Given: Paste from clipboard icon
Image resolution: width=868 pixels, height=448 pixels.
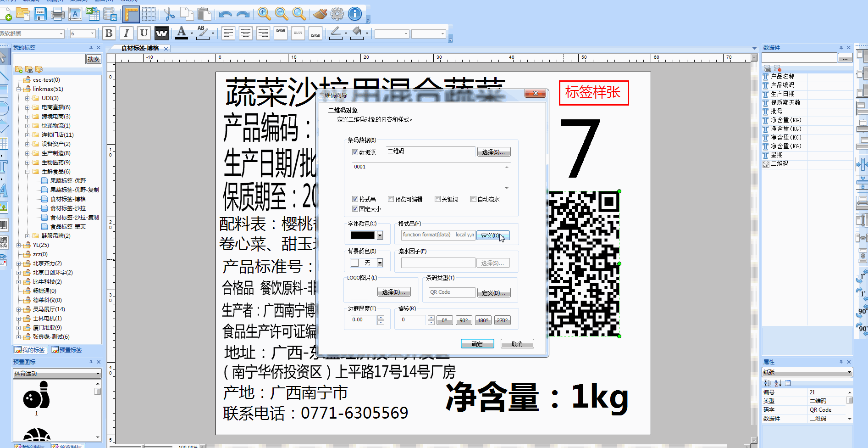Looking at the screenshot, I should pos(204,14).
